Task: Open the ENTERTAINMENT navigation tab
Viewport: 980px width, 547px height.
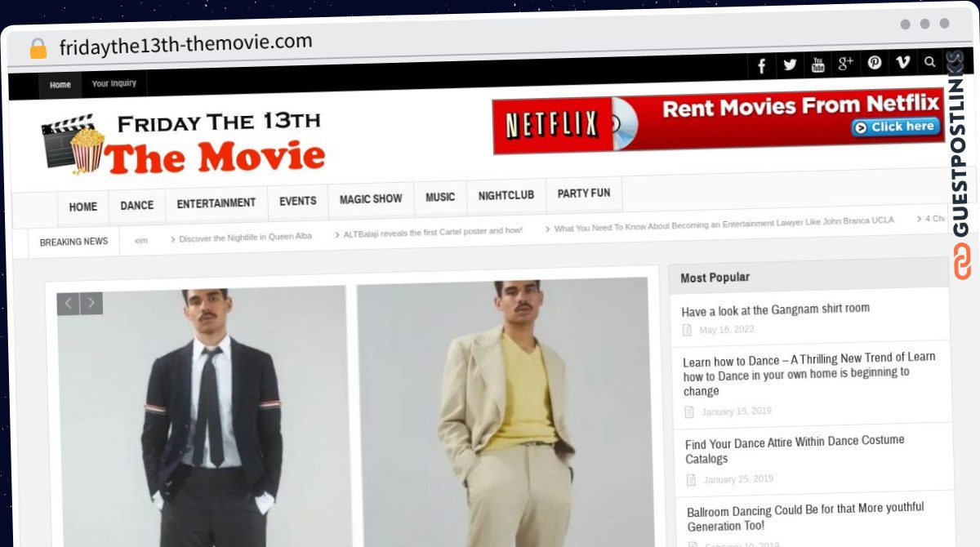Action: pos(216,203)
